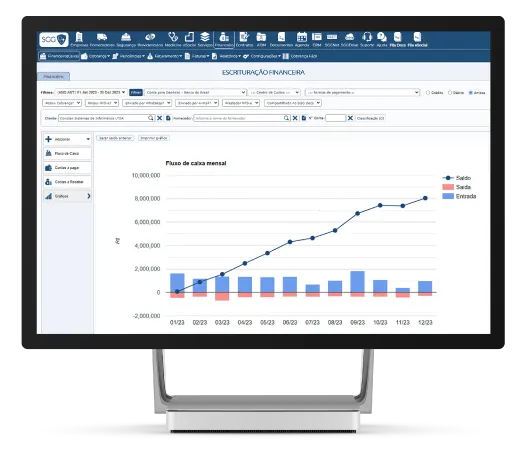This screenshot has width=524, height=450.
Task: Toggle the Saída legend swatch
Action: [x=448, y=187]
